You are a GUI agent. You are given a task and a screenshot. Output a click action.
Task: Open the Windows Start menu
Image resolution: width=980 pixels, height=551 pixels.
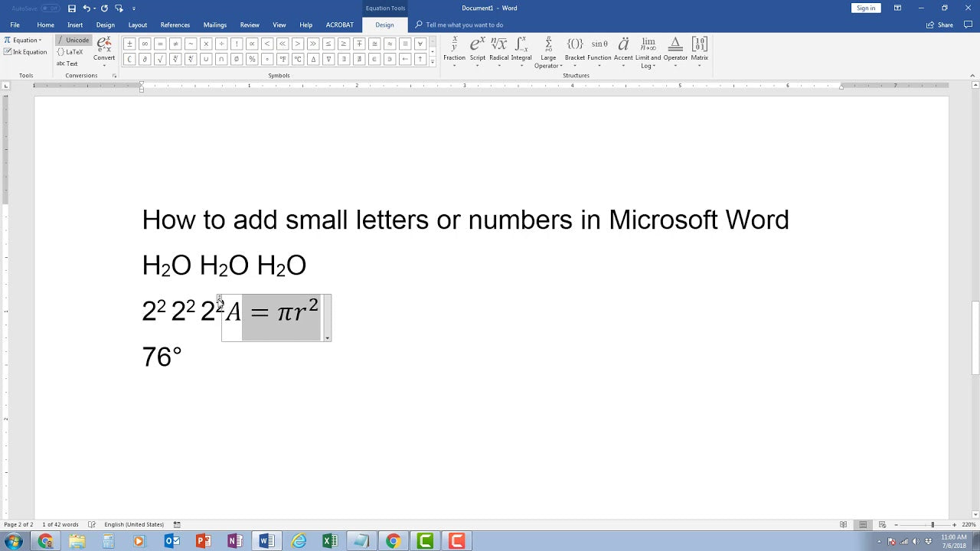point(13,541)
